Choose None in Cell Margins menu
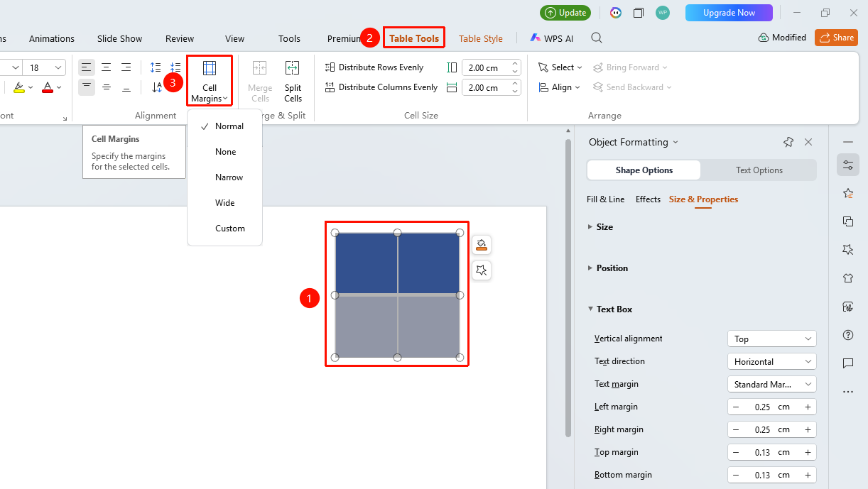The image size is (868, 489). tap(224, 152)
